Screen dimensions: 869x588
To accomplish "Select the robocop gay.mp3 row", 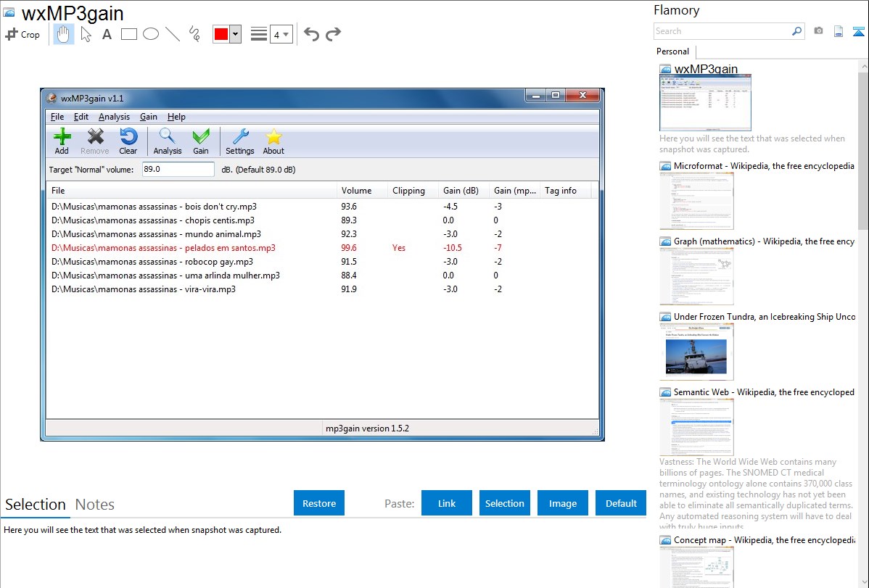I will pos(321,262).
